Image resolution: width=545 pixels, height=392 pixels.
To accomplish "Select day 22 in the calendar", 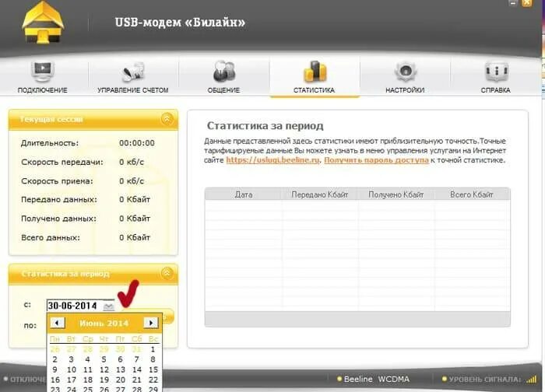I will [153, 380].
